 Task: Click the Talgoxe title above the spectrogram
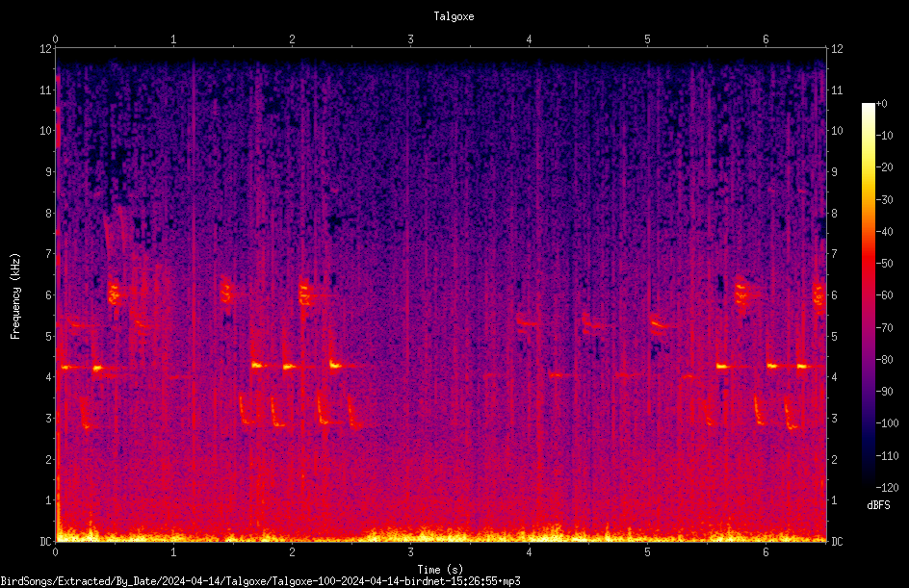pos(454,16)
